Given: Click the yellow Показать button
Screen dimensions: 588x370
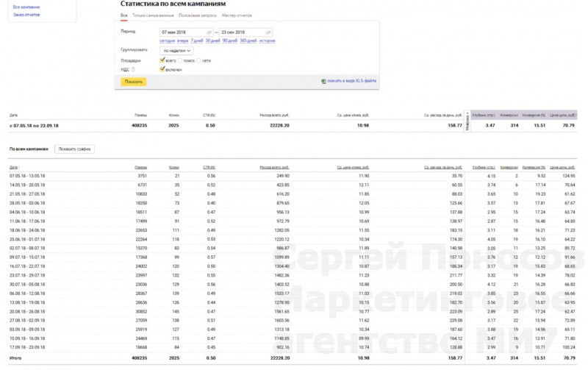Looking at the screenshot, I should (x=134, y=82).
